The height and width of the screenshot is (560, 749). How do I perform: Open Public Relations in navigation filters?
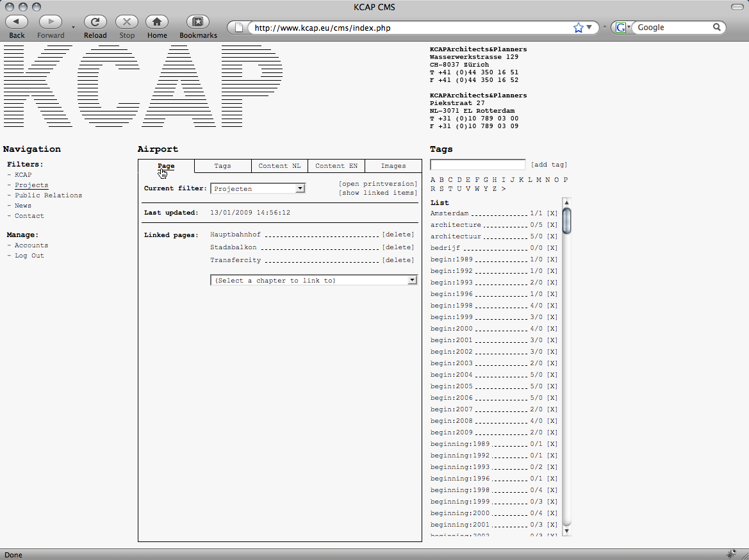click(48, 195)
